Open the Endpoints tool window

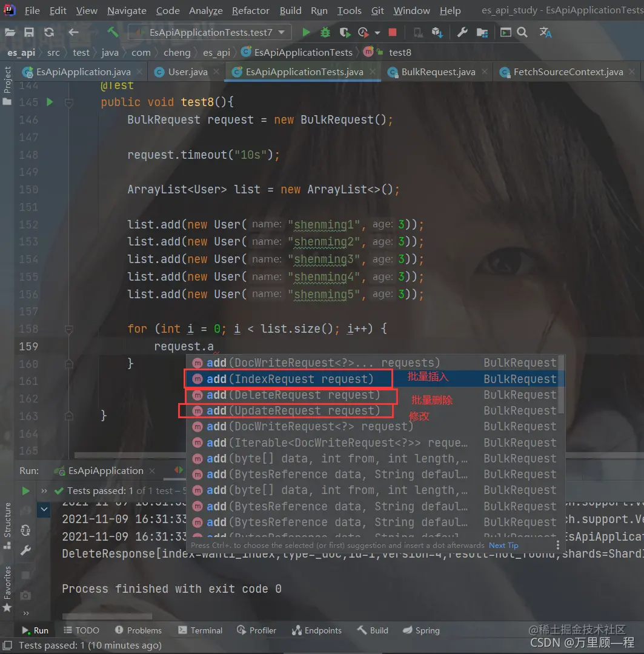pos(317,630)
